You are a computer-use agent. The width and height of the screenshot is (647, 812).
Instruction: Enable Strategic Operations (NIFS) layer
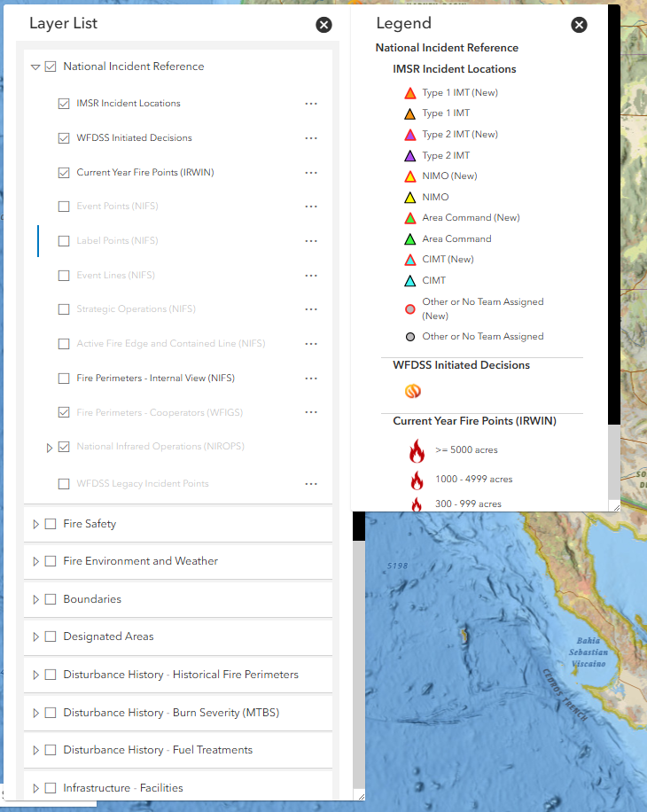(x=64, y=309)
